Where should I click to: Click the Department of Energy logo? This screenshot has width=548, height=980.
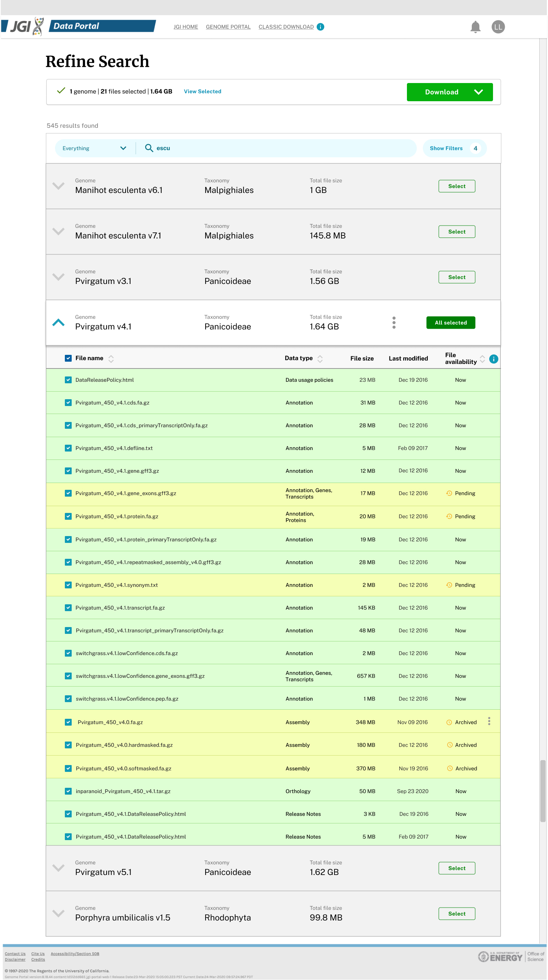click(x=500, y=956)
